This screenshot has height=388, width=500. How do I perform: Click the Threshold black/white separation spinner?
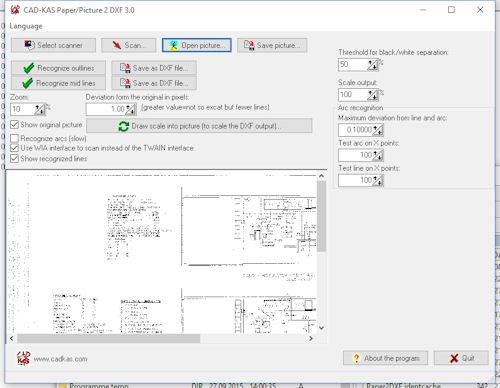373,65
